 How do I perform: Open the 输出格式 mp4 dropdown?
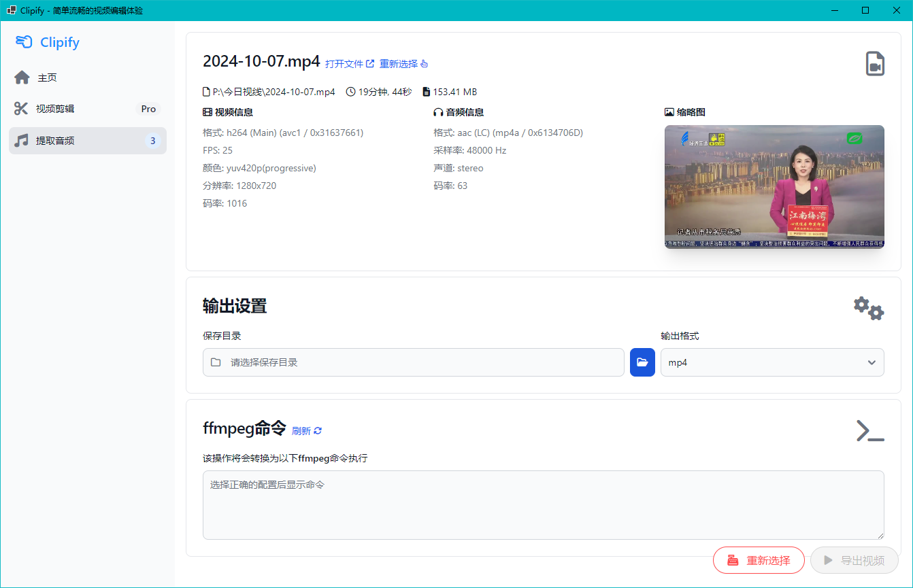771,362
